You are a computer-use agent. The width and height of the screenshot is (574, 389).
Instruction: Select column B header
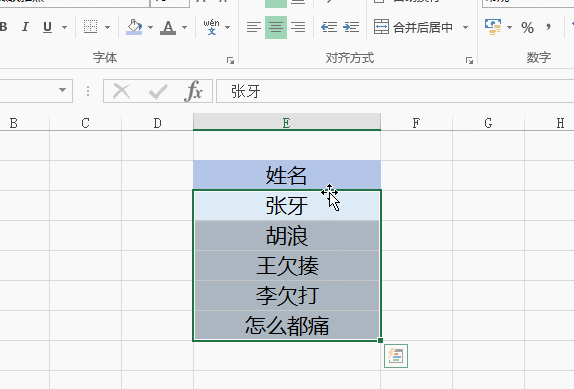24,123
